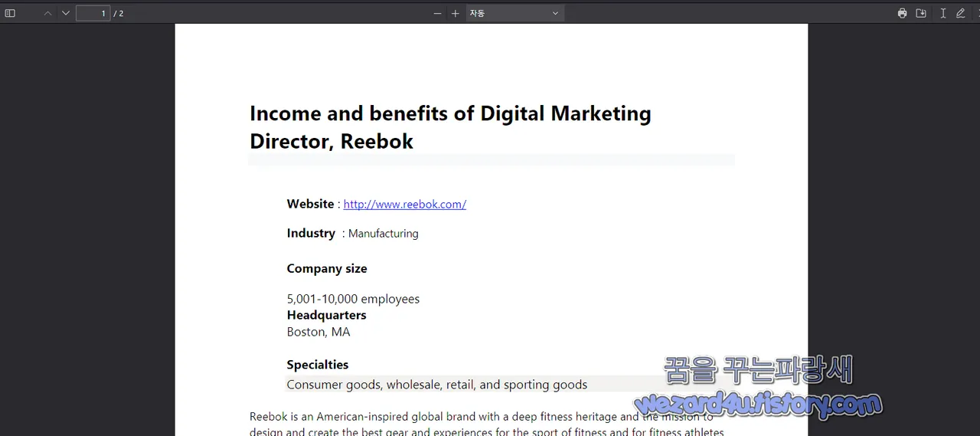
Task: Zoom in with the plus button
Action: (x=455, y=13)
